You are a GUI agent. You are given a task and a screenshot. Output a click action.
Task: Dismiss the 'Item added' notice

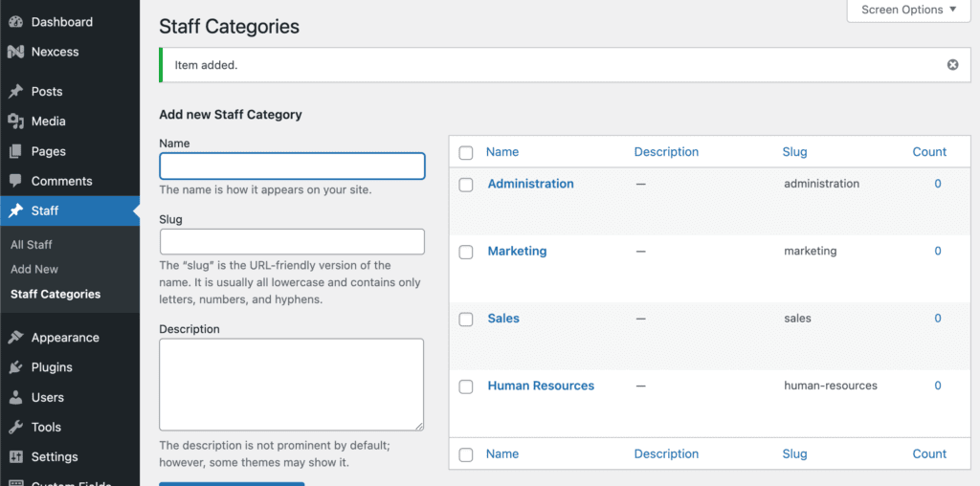pyautogui.click(x=952, y=65)
